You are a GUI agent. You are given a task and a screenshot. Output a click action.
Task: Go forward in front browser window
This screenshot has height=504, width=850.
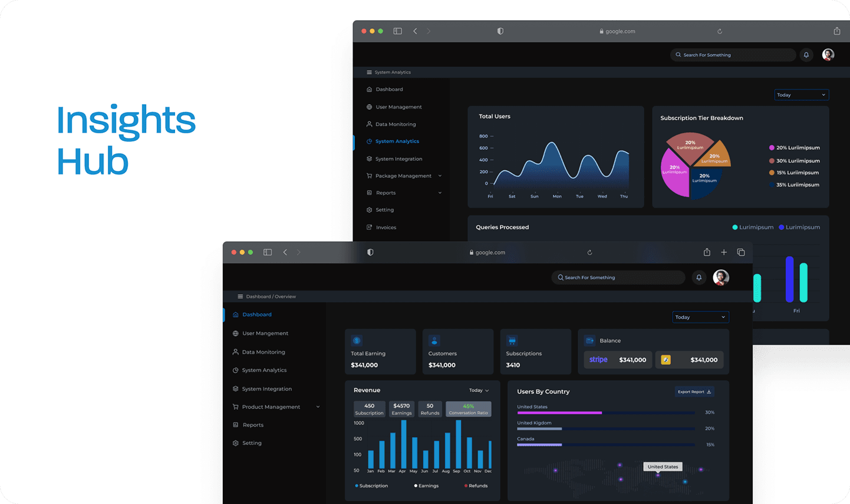tap(299, 252)
